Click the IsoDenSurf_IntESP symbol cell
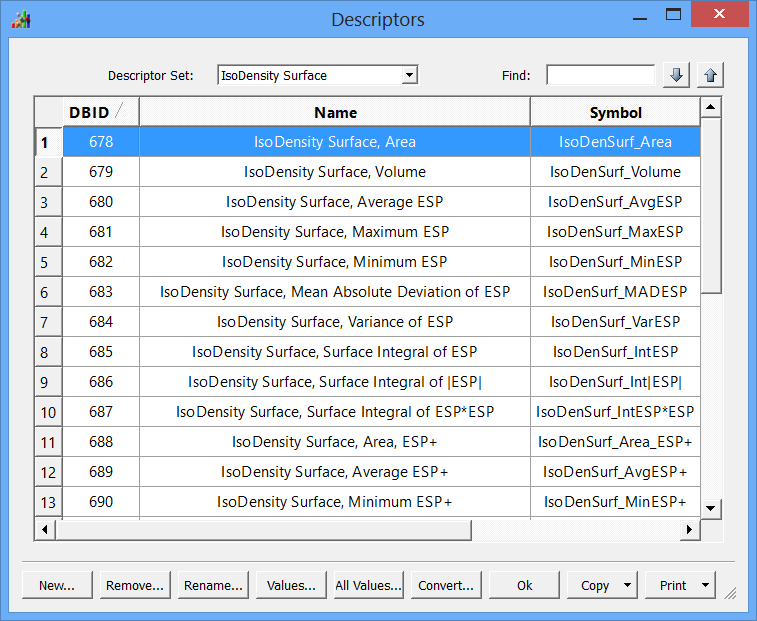Viewport: 757px width, 621px height. click(616, 352)
